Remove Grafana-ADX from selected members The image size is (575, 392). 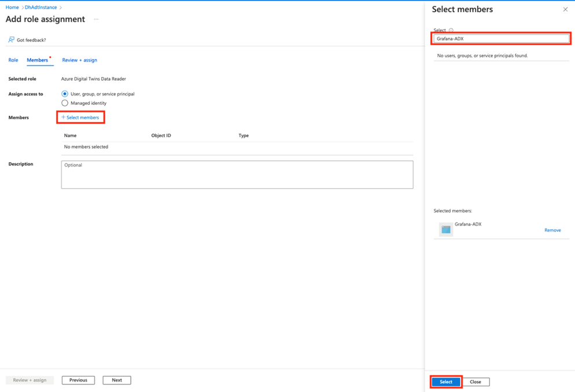click(x=552, y=230)
